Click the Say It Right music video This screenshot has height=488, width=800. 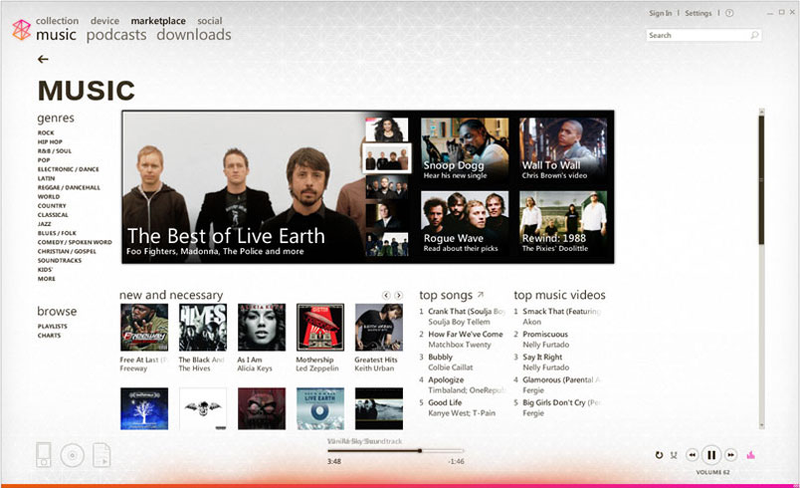(x=542, y=357)
